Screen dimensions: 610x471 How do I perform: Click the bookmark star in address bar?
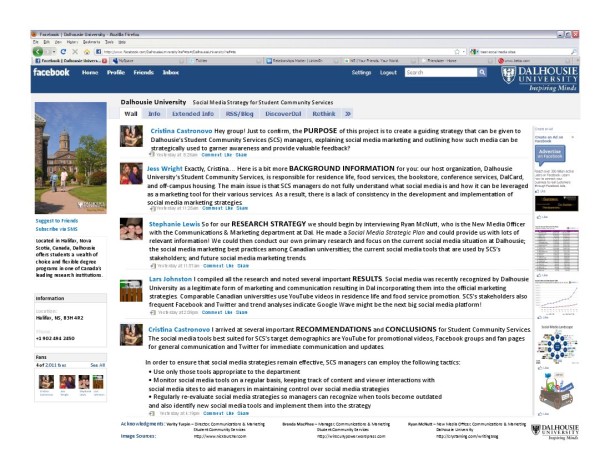[457, 51]
